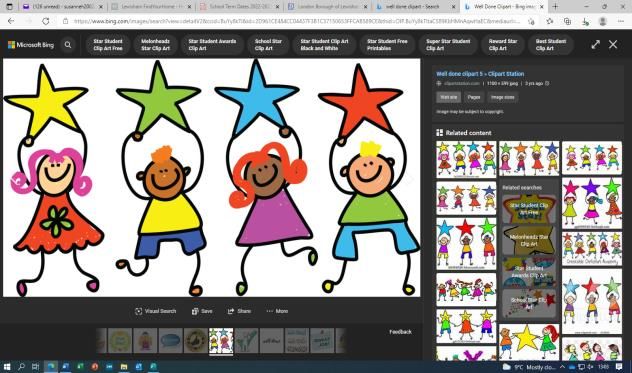Close the image detail view
Screen dimensions: 632x373
(x=613, y=44)
